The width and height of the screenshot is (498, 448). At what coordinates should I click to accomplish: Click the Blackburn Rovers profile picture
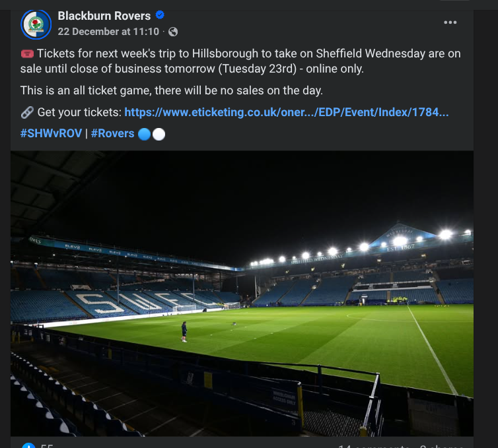click(x=36, y=24)
